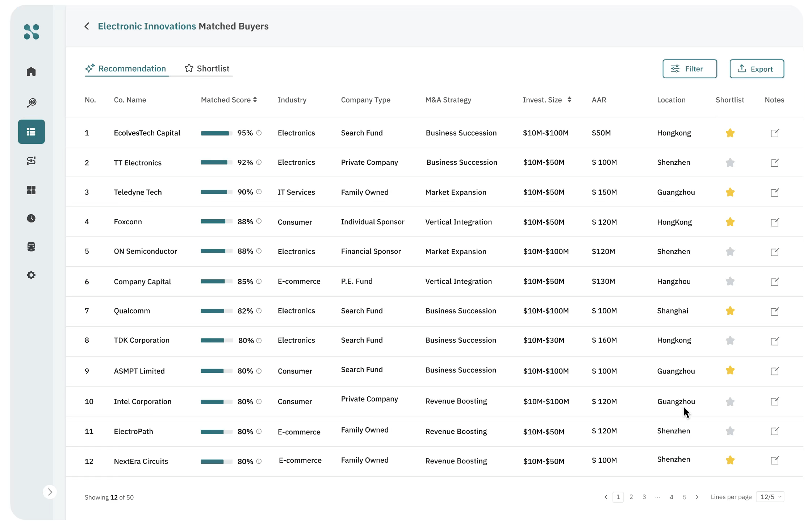Click the Export button

coord(756,69)
